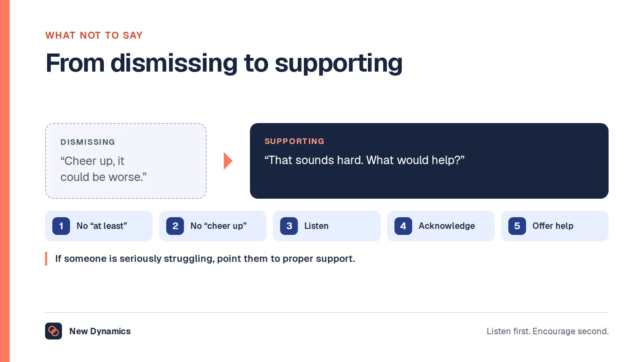Click the orange arrow between the cards

[x=228, y=161]
